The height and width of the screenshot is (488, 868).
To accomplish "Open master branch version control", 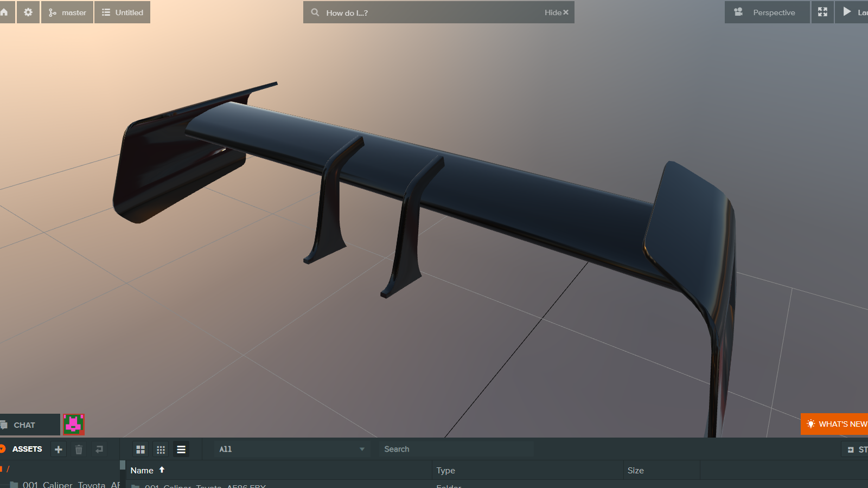I will coord(67,12).
